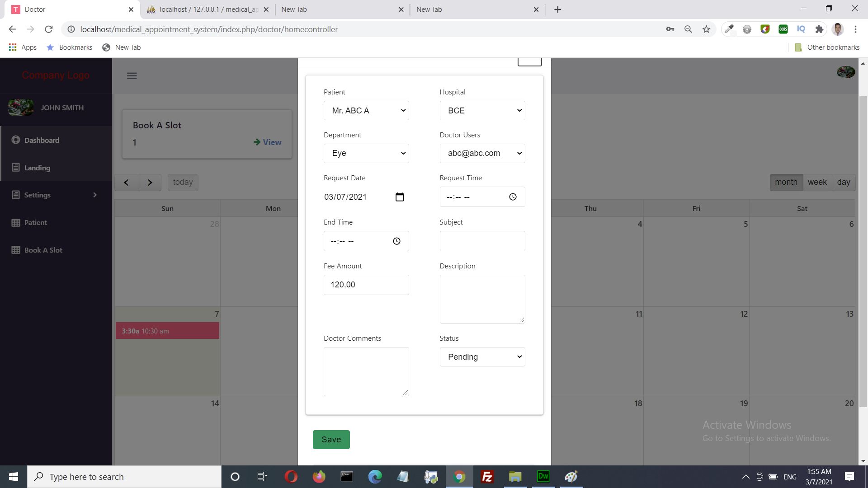The height and width of the screenshot is (488, 868).
Task: Click the hamburger menu icon in header
Action: click(132, 76)
